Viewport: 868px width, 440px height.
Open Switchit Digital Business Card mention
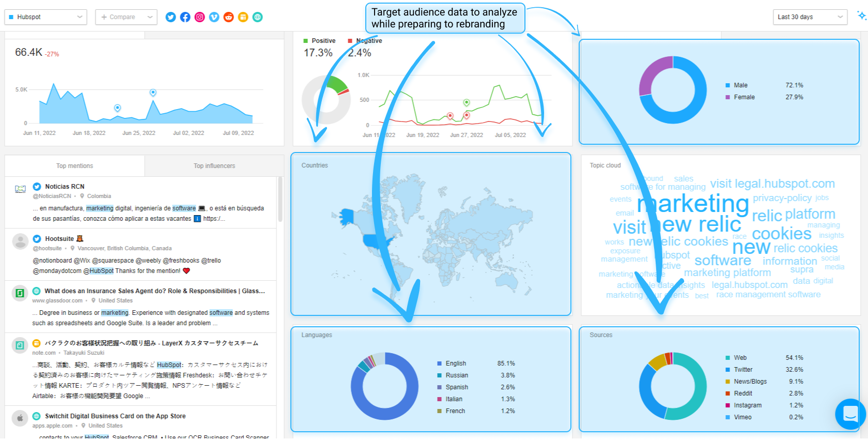pyautogui.click(x=115, y=416)
